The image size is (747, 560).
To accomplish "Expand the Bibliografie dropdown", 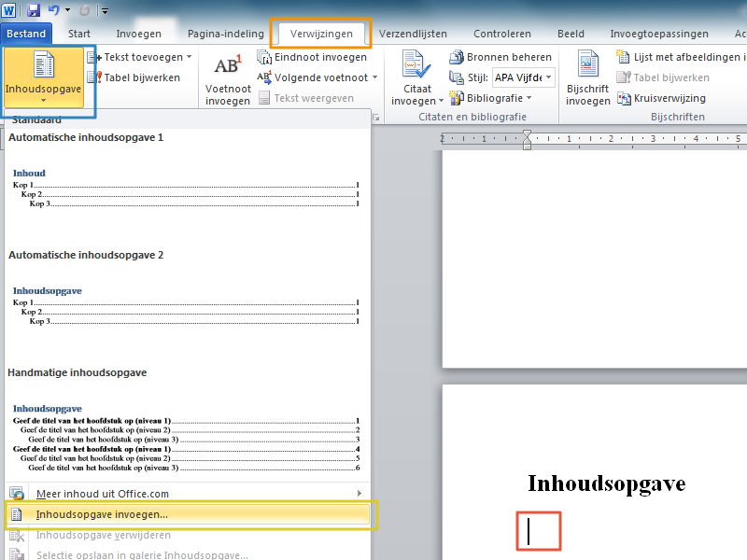I will point(529,98).
